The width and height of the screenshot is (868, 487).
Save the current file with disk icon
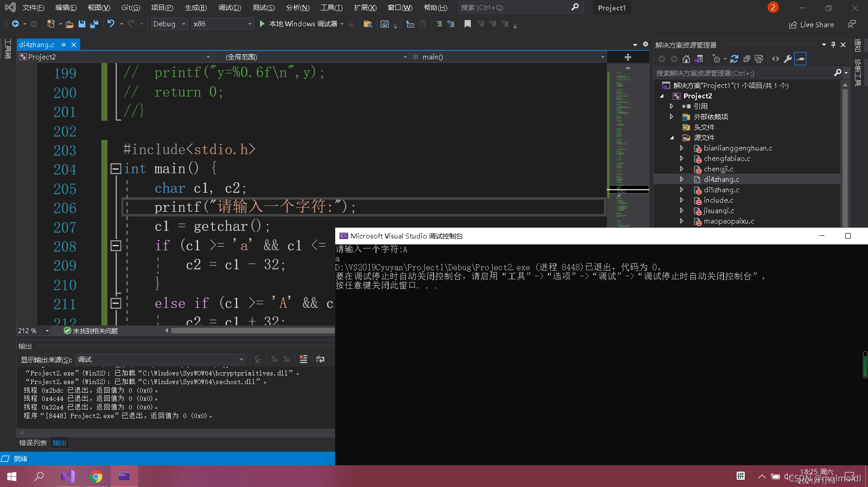[82, 24]
